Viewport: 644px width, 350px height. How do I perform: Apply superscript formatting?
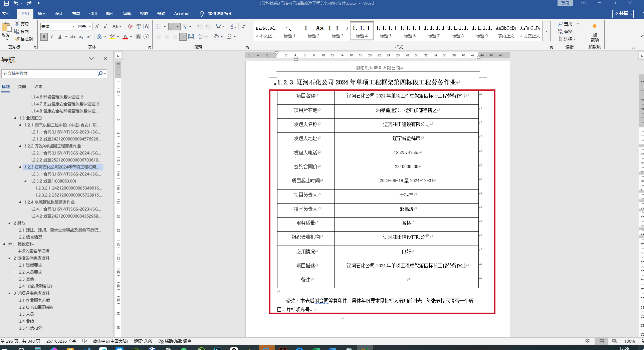[x=89, y=37]
